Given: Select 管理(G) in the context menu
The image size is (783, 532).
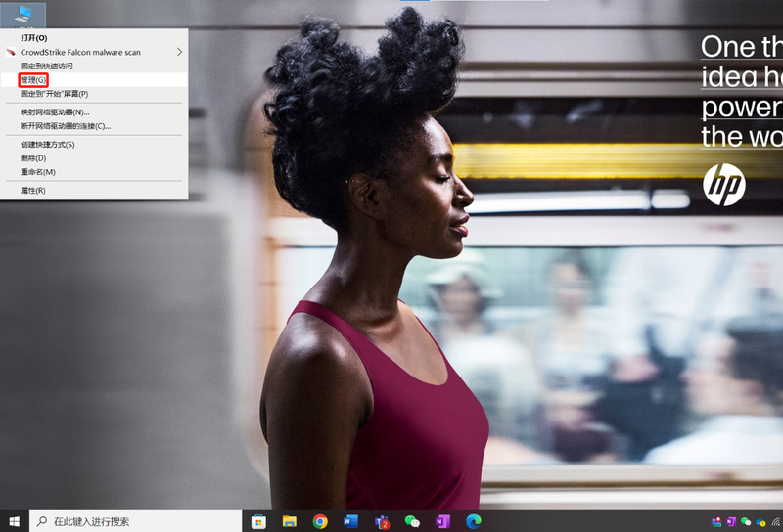Looking at the screenshot, I should click(x=33, y=79).
